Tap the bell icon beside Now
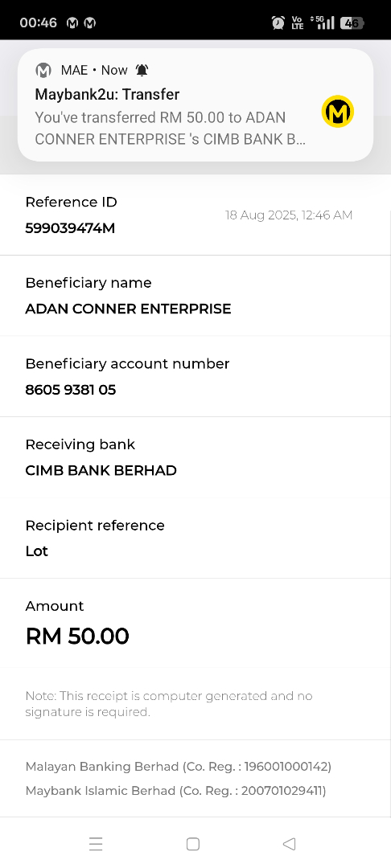This screenshot has height=868, width=391. (x=142, y=70)
